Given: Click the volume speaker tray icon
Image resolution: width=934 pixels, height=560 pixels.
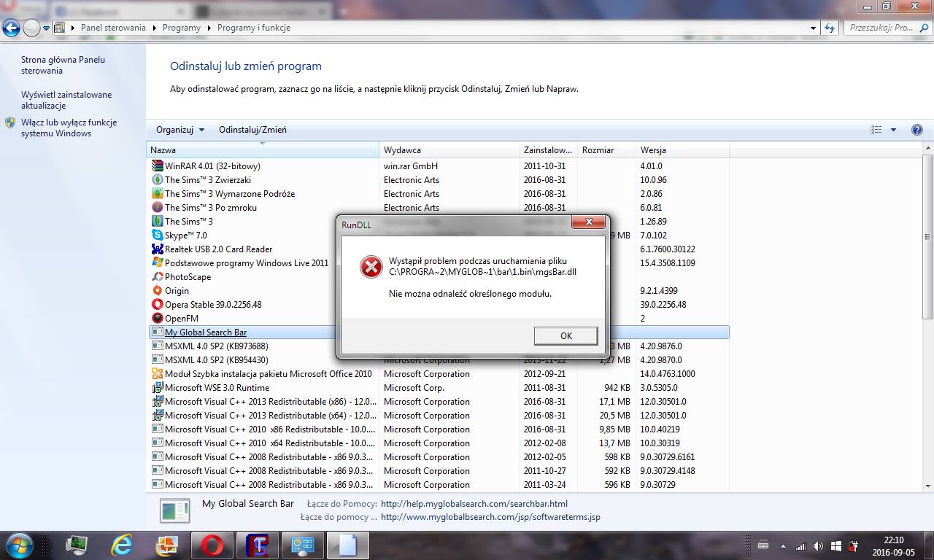Looking at the screenshot, I should 819,545.
